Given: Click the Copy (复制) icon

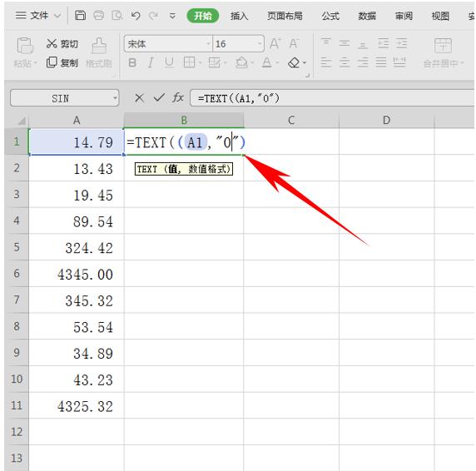Looking at the screenshot, I should point(52,62).
